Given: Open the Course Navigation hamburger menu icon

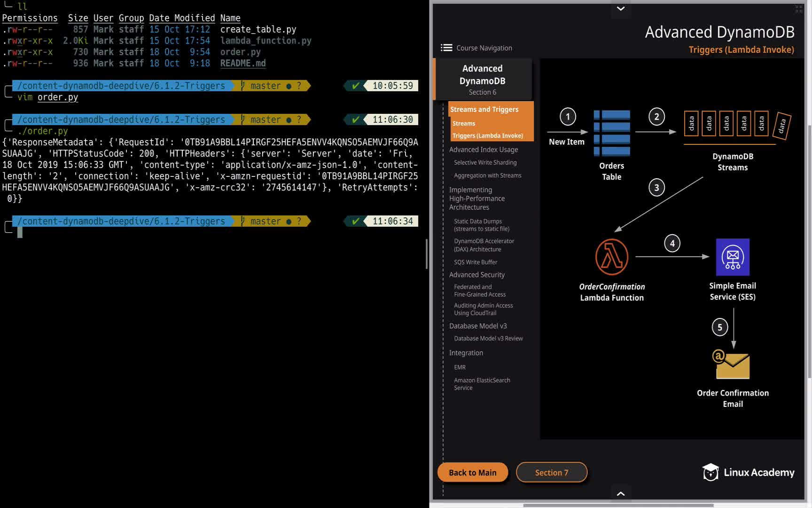Looking at the screenshot, I should 446,48.
